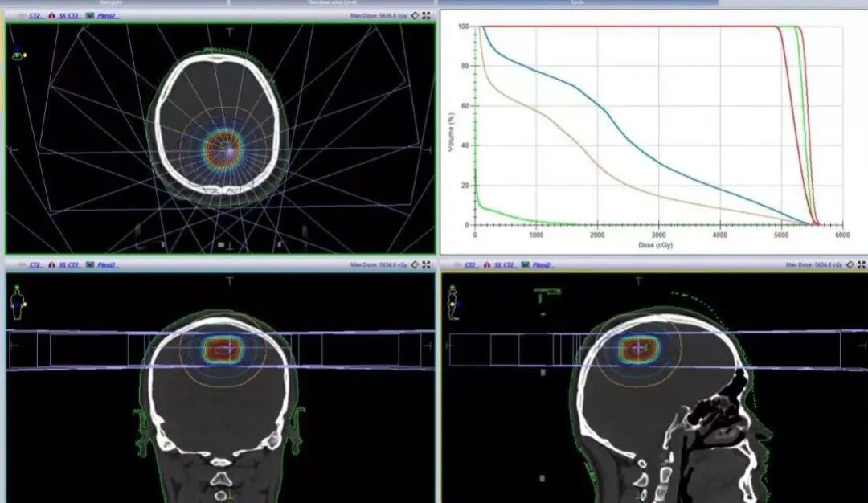868x503 pixels.
Task: Maximize the axial view with fullscreen icon
Action: (x=426, y=16)
